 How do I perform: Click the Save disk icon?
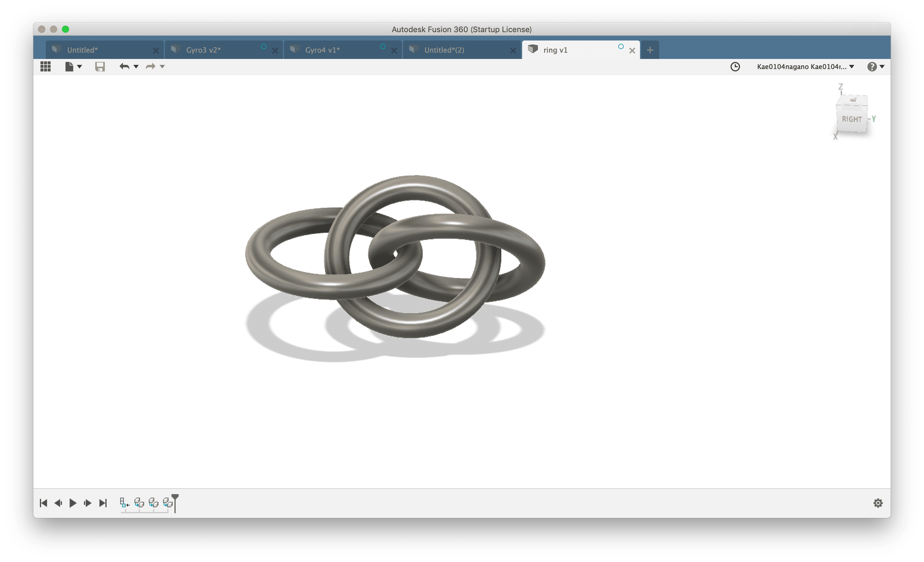(x=100, y=67)
